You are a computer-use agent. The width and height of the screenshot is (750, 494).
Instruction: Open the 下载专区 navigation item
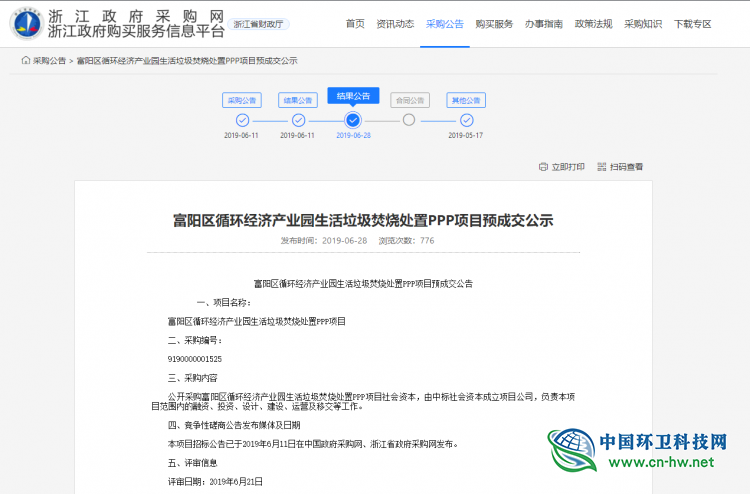click(692, 23)
